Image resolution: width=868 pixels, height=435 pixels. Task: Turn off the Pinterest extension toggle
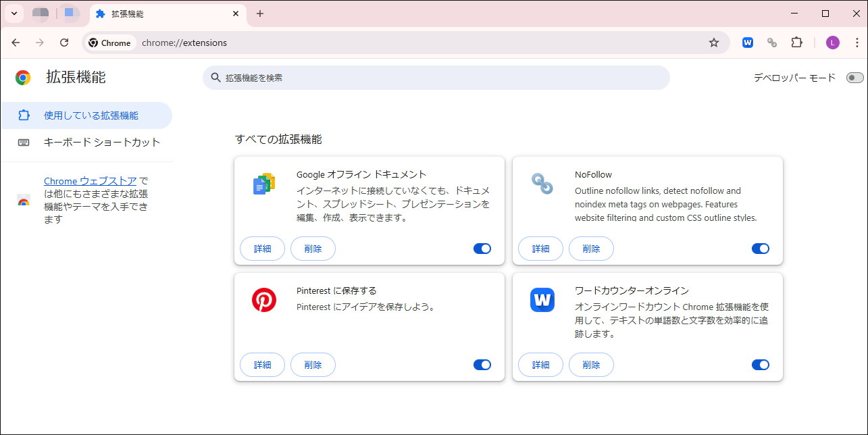point(482,364)
